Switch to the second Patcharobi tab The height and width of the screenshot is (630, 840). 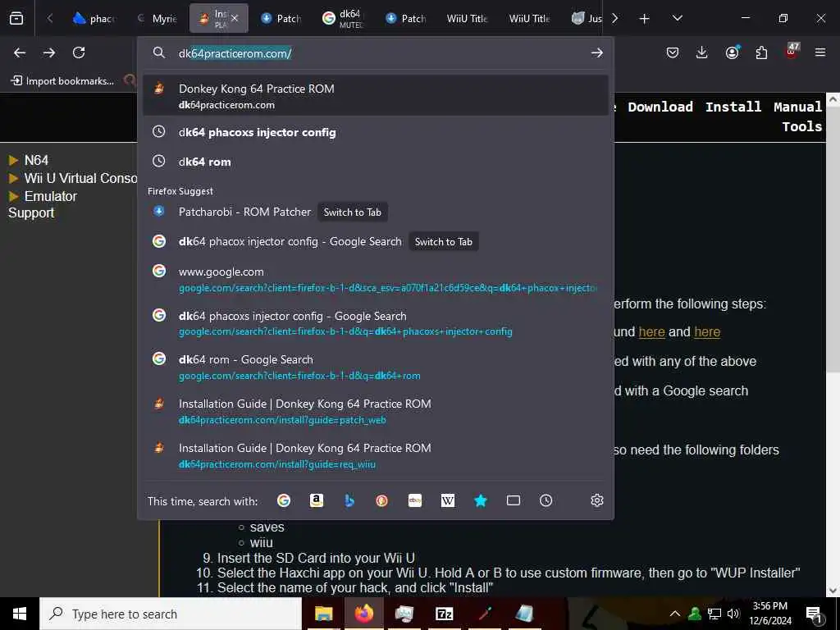pyautogui.click(x=406, y=18)
